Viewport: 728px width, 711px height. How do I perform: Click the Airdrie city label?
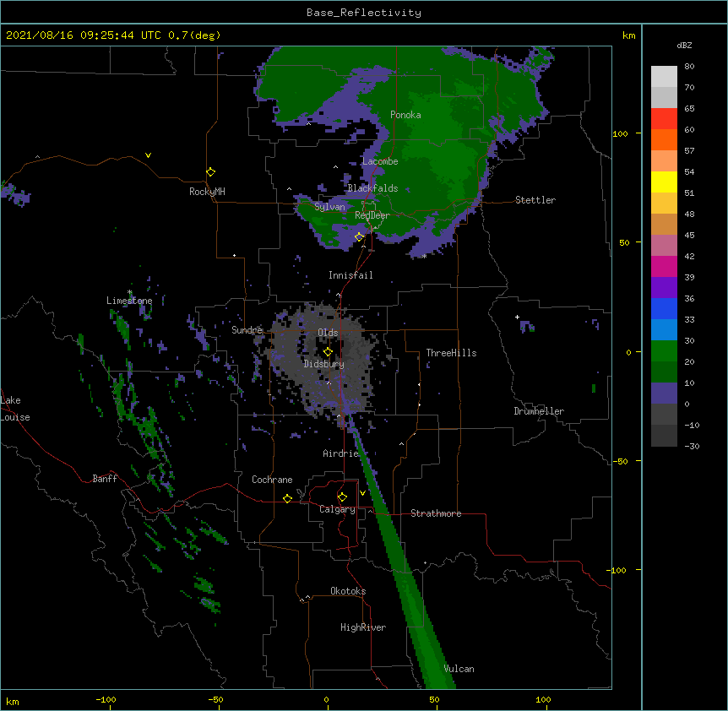coord(341,453)
